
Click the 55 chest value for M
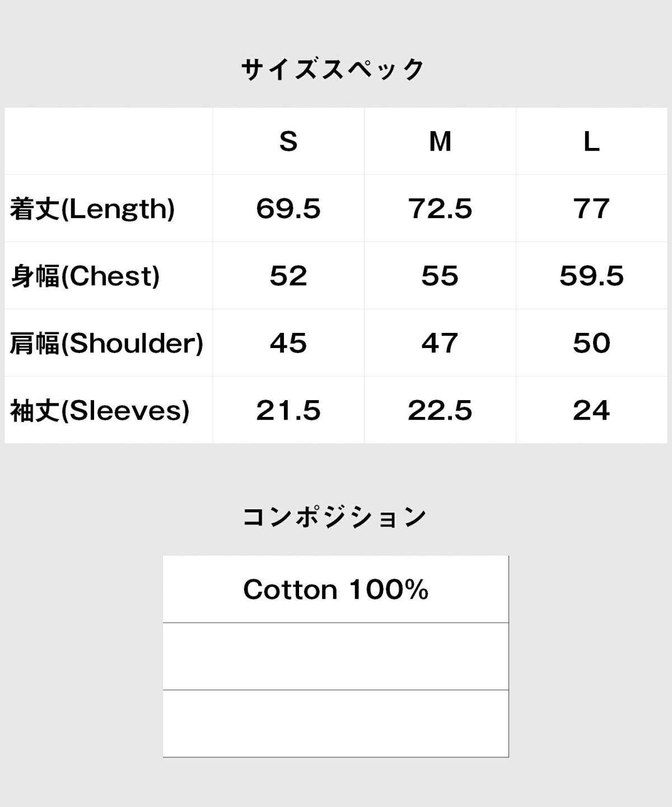[x=440, y=276]
